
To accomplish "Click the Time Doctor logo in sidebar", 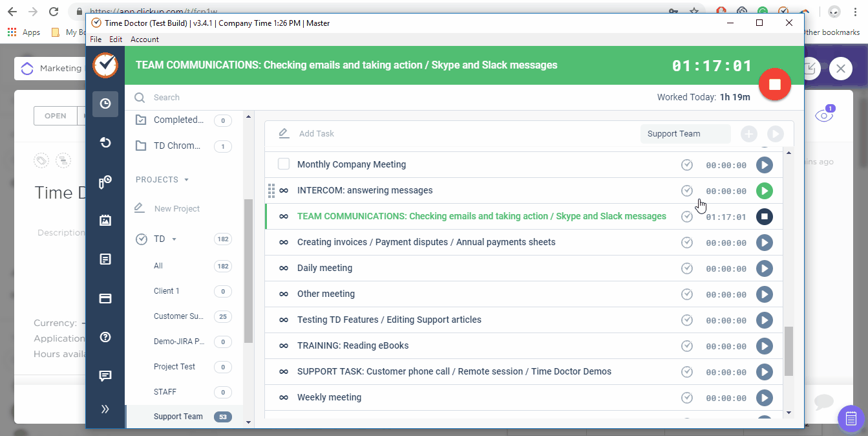I will [x=105, y=65].
